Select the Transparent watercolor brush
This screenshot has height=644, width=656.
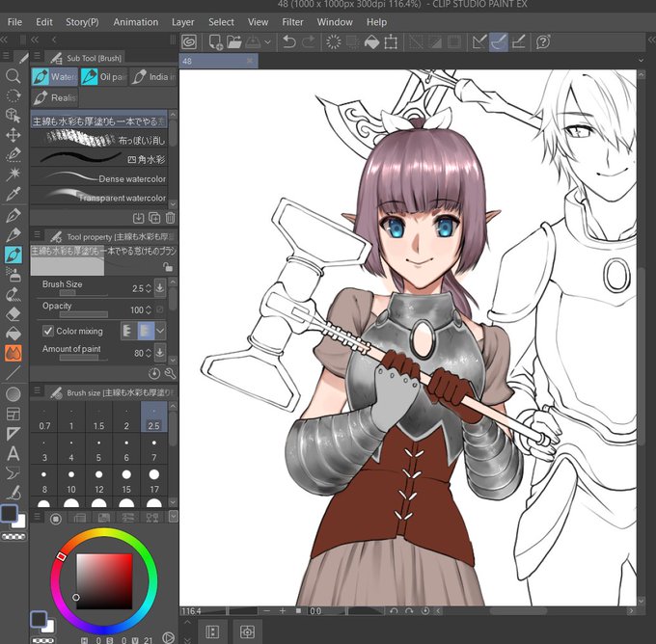(99, 197)
